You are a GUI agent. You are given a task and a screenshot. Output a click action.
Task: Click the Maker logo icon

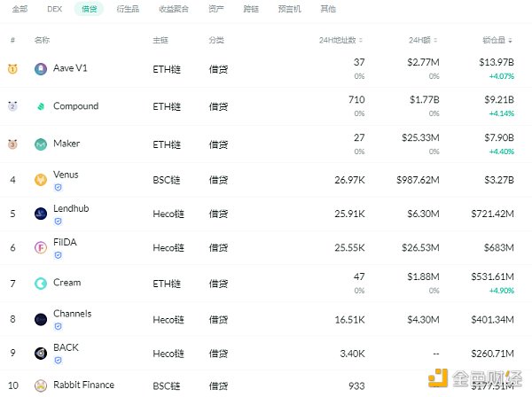pyautogui.click(x=41, y=144)
